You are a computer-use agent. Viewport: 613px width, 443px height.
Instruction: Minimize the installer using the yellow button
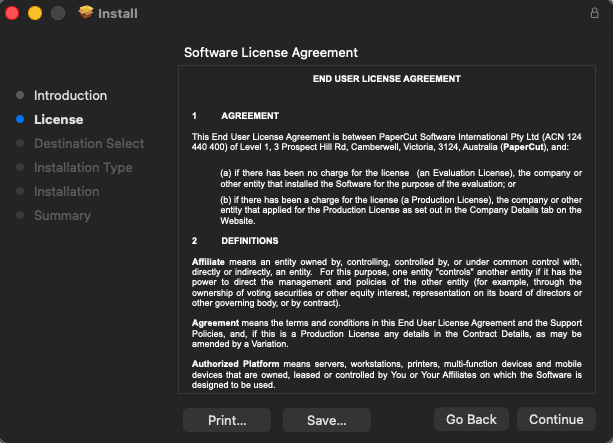click(35, 13)
